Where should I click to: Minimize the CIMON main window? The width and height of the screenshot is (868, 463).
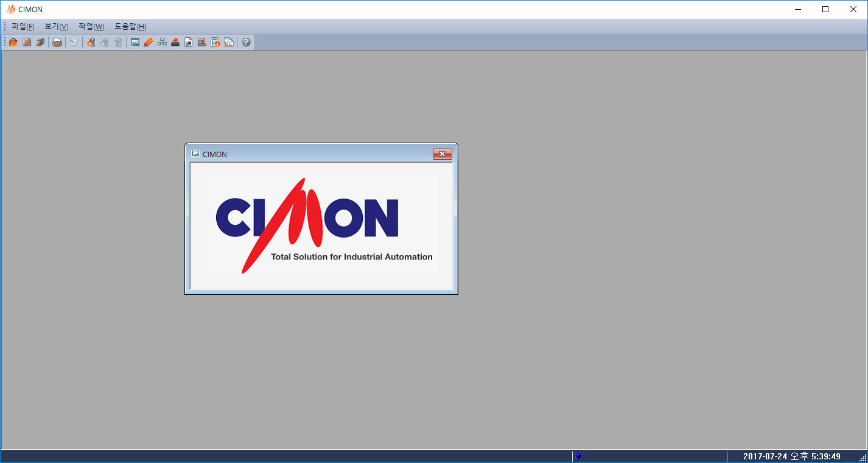pos(797,9)
